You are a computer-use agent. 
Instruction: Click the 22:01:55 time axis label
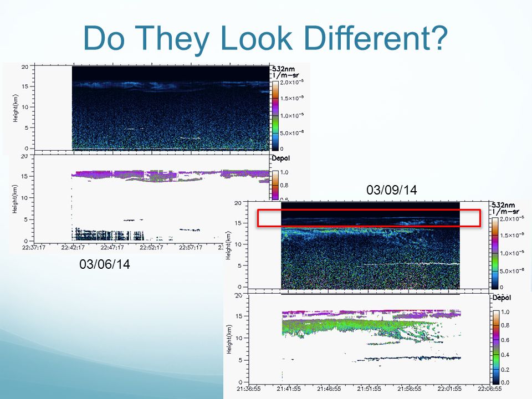(449, 388)
